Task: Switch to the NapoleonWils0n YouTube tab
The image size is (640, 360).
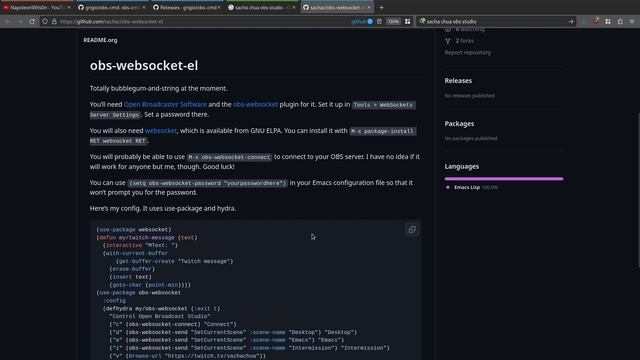Action: [37, 7]
